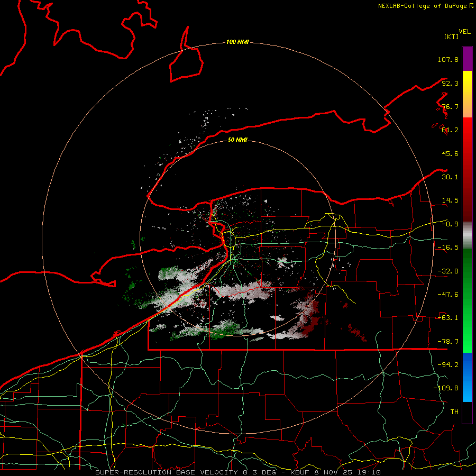Click the -94.2 velocity scale value

[x=448, y=364]
